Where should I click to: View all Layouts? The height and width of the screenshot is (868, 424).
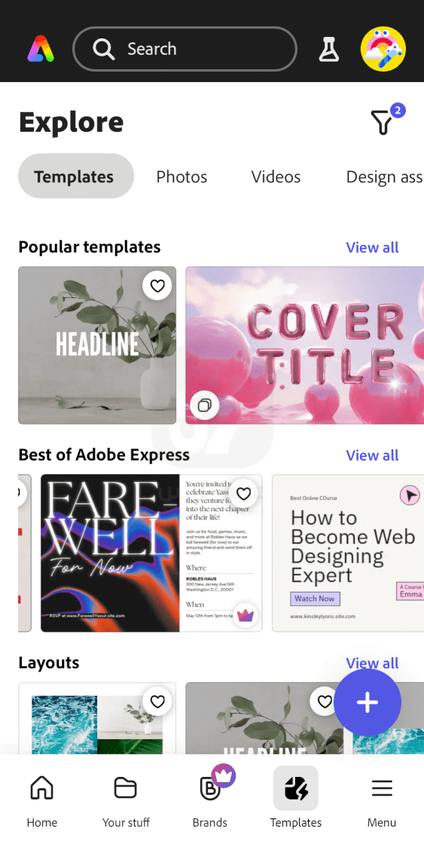coord(372,662)
